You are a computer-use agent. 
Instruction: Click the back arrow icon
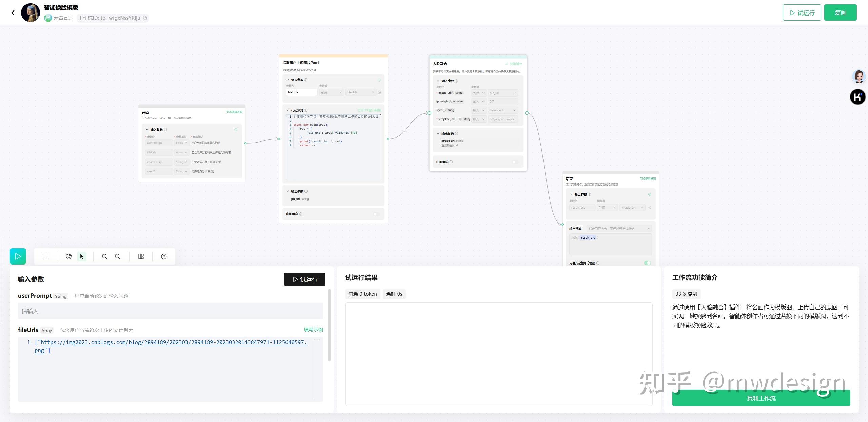click(x=13, y=13)
